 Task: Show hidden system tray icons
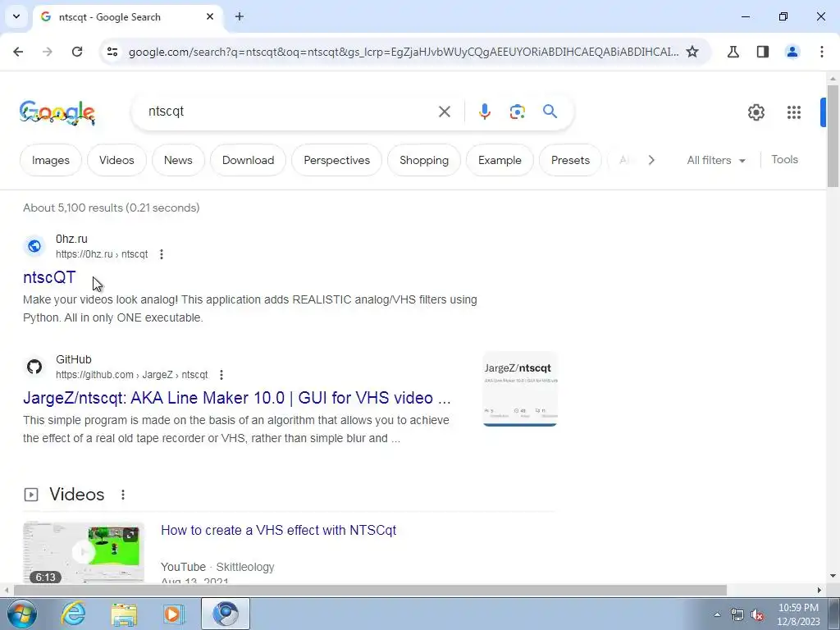717,614
